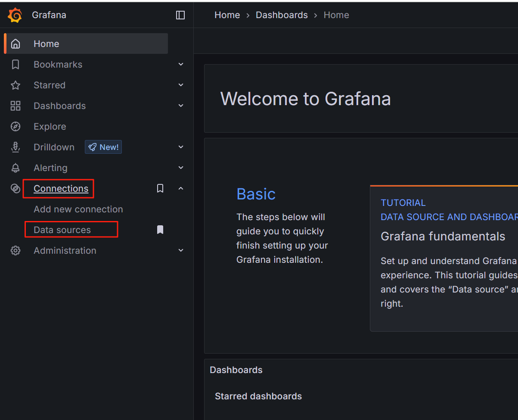Collapse the Connections section chevron
This screenshot has width=518, height=420.
[181, 189]
